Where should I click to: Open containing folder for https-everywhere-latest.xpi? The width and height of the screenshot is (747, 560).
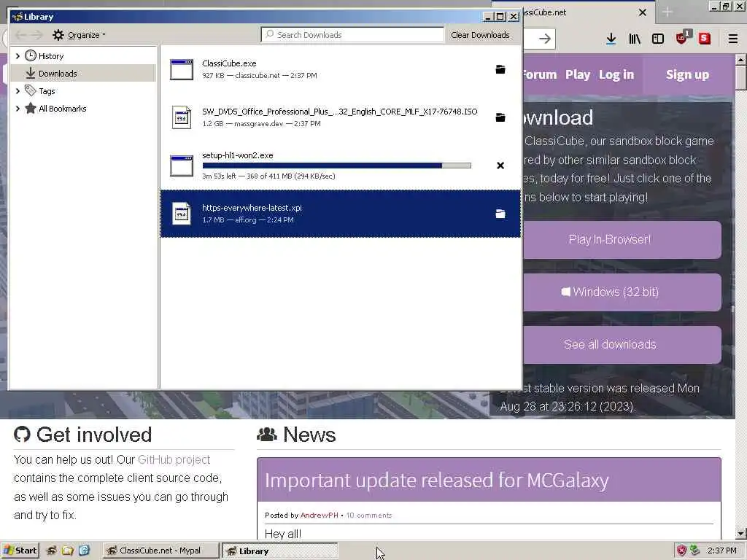point(500,214)
